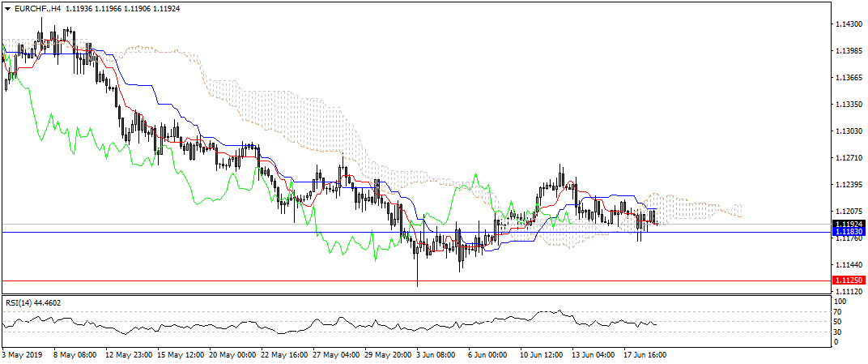Click the 8 May 08:00 time label
This screenshot has width=868, height=364.
point(76,355)
